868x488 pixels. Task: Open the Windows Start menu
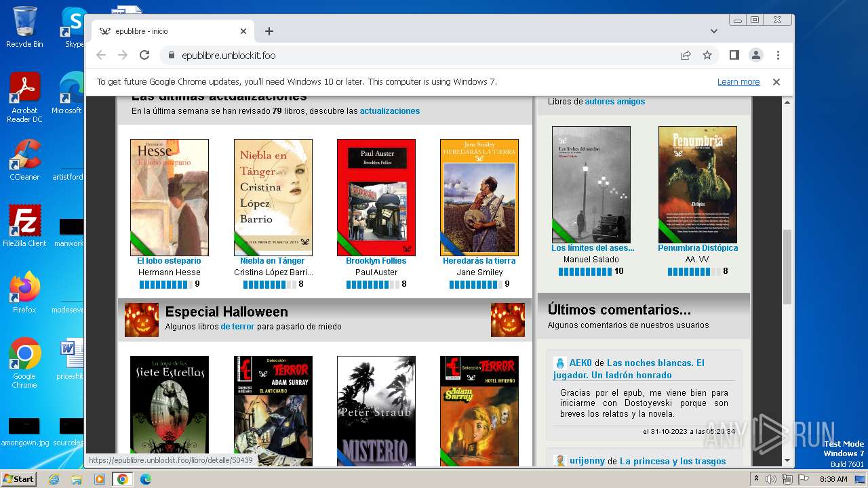tap(18, 479)
